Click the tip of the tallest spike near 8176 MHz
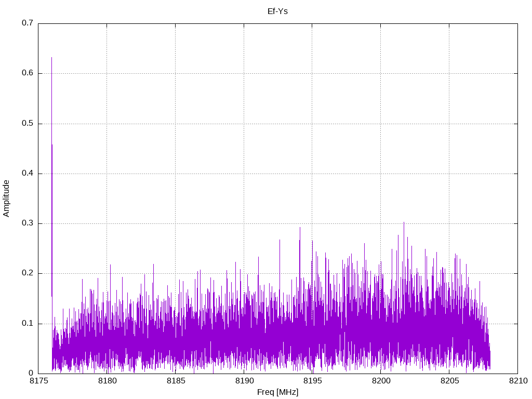This screenshot has height=399, width=532. click(x=51, y=58)
